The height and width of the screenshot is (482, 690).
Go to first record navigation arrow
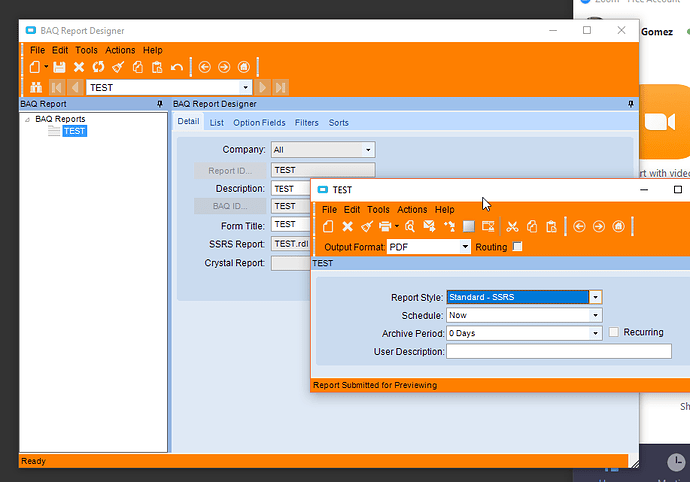click(56, 87)
